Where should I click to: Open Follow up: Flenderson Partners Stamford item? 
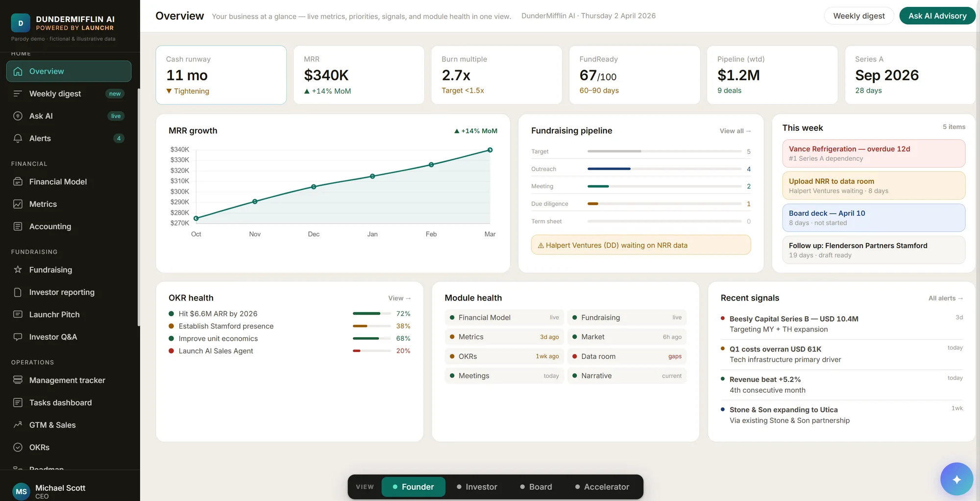point(874,250)
